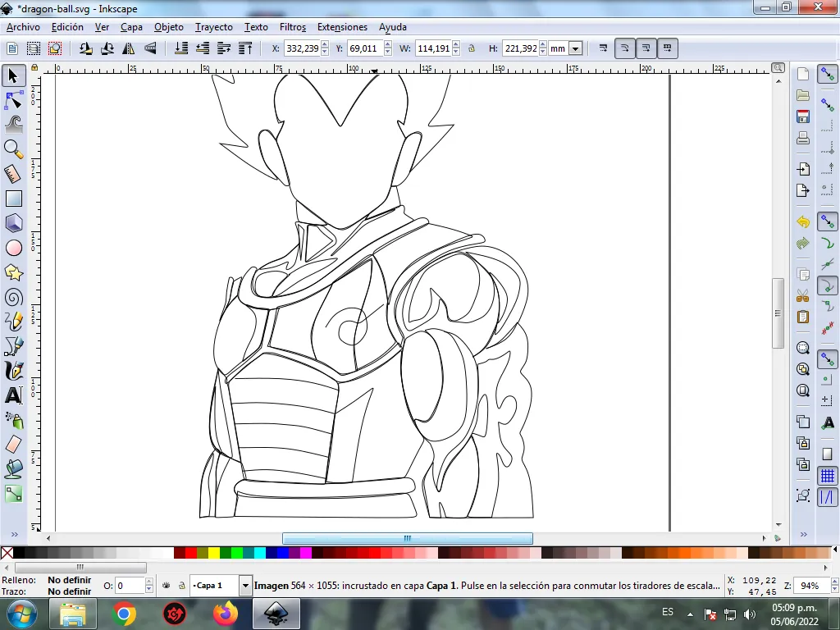The width and height of the screenshot is (840, 630).
Task: Toggle the Capa 1 layer visibility eye
Action: [x=166, y=586]
